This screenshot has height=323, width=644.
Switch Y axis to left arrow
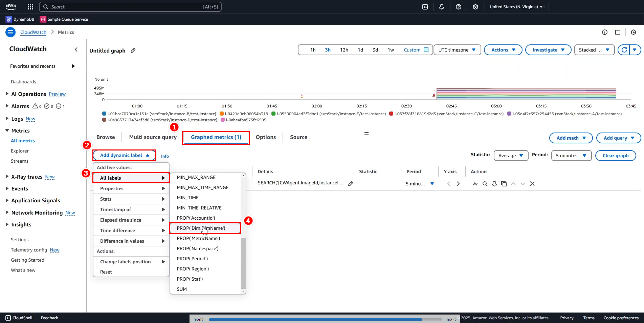449,184
